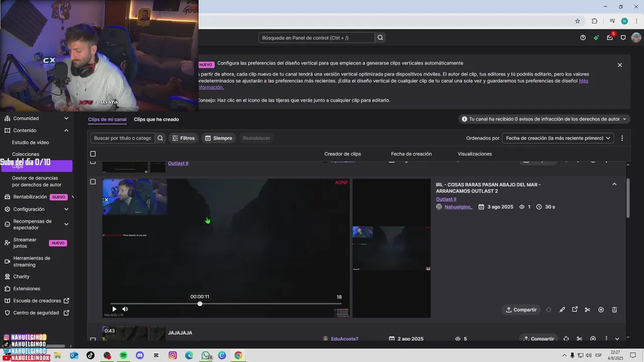Open CapCut from the taskbar
The height and width of the screenshot is (362, 644).
tap(156, 355)
